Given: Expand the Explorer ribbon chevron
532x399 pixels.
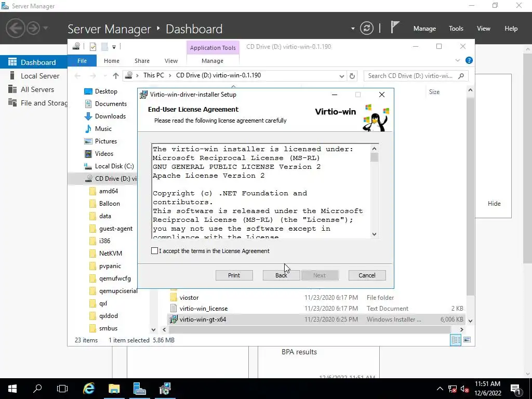Looking at the screenshot, I should 457,60.
